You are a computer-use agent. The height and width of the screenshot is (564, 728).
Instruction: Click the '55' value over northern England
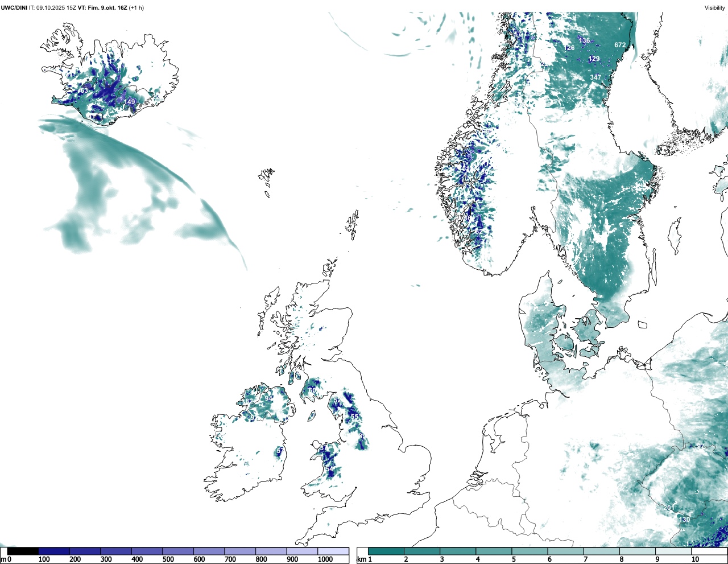coord(354,417)
